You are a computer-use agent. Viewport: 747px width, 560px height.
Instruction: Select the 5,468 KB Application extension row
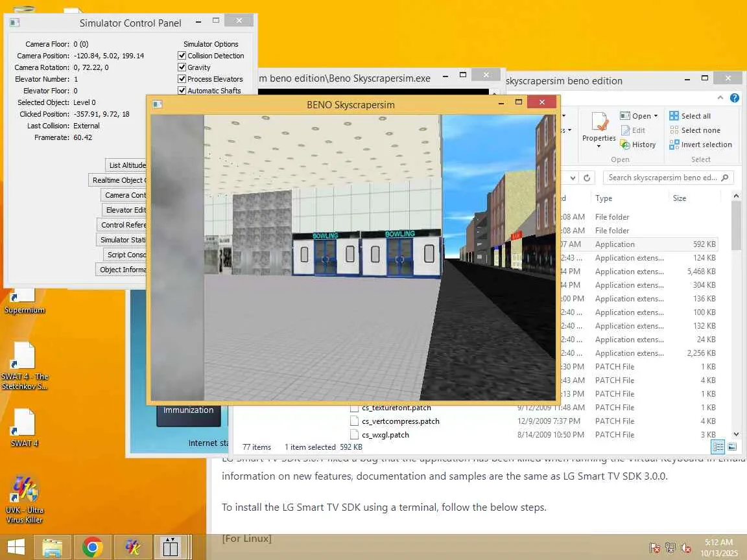coord(638,272)
